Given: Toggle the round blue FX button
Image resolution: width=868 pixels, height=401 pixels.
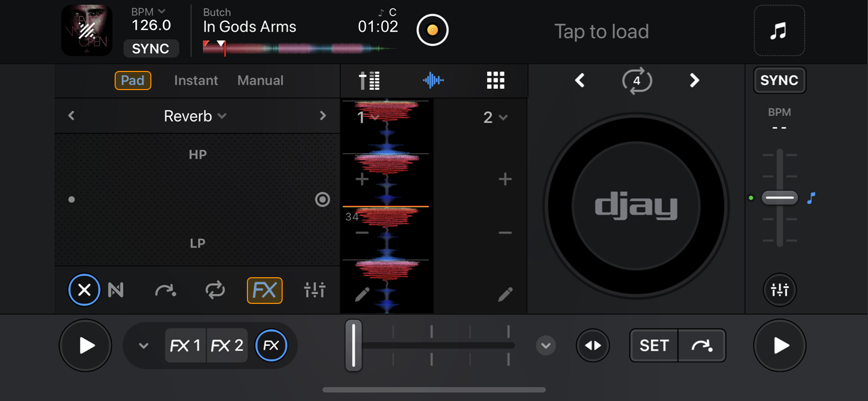Looking at the screenshot, I should coord(271,346).
